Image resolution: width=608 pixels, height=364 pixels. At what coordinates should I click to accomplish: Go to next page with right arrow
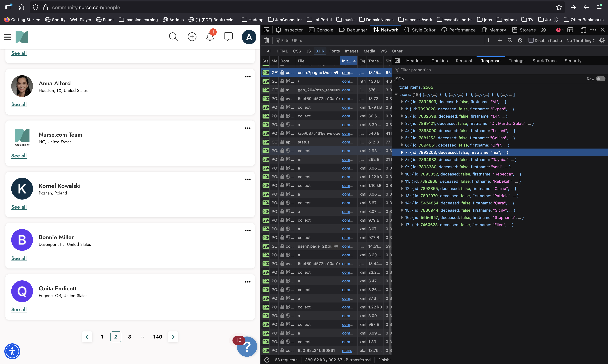click(173, 337)
